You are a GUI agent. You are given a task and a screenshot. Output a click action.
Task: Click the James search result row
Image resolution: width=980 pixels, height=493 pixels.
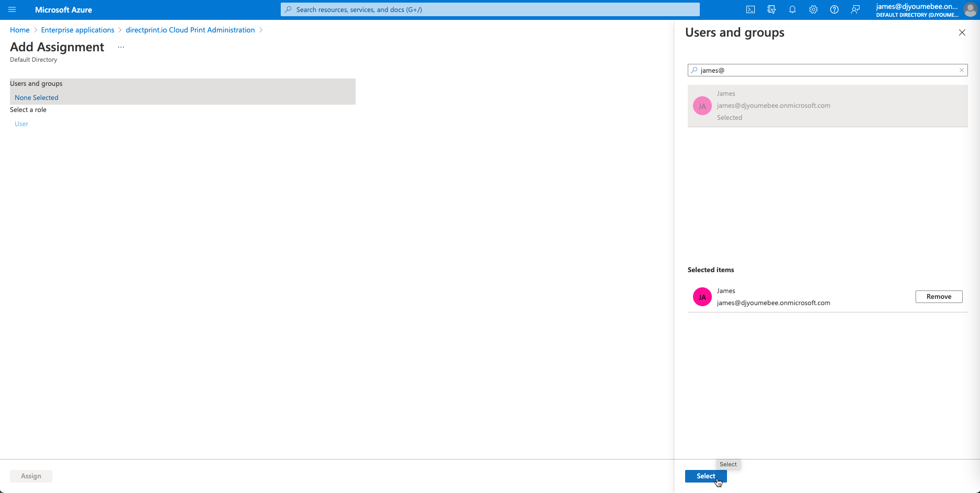tap(827, 106)
